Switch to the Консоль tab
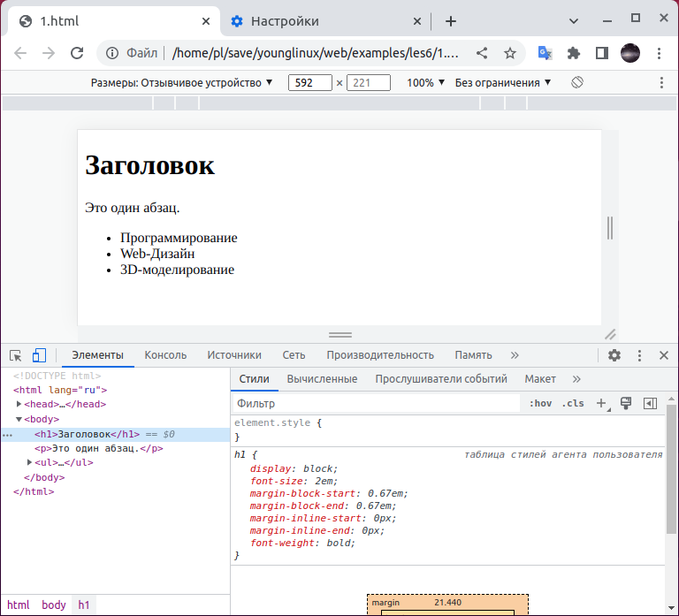 tap(165, 355)
